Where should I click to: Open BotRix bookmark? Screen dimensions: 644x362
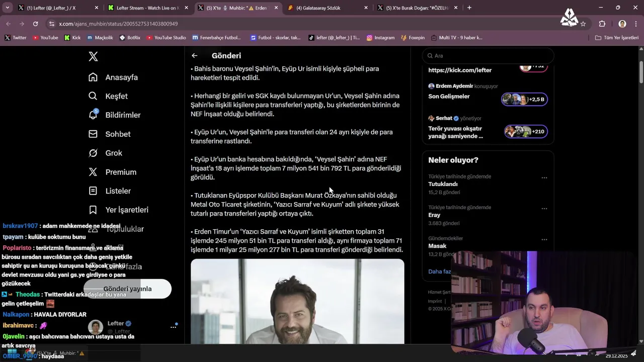point(130,38)
